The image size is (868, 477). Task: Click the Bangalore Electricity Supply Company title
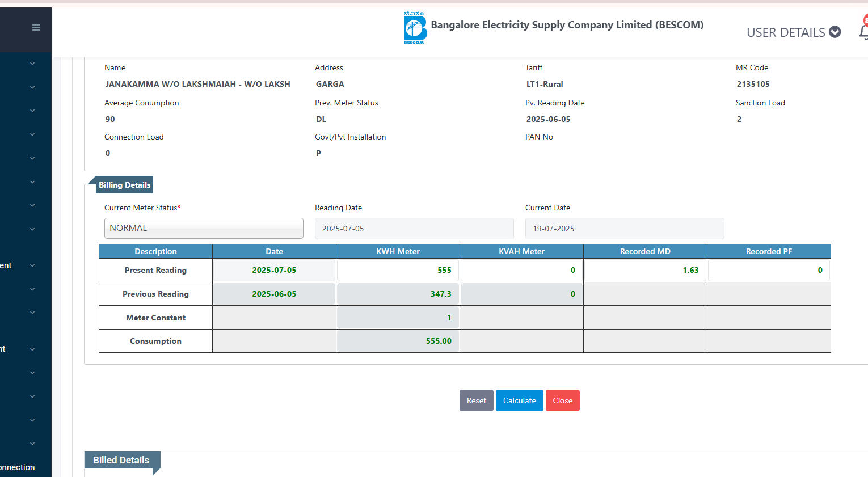tap(567, 25)
